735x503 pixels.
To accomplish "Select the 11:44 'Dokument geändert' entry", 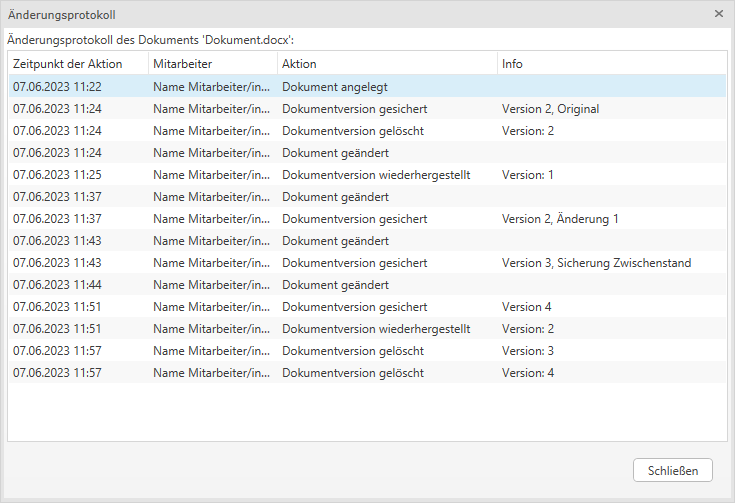I will click(335, 285).
